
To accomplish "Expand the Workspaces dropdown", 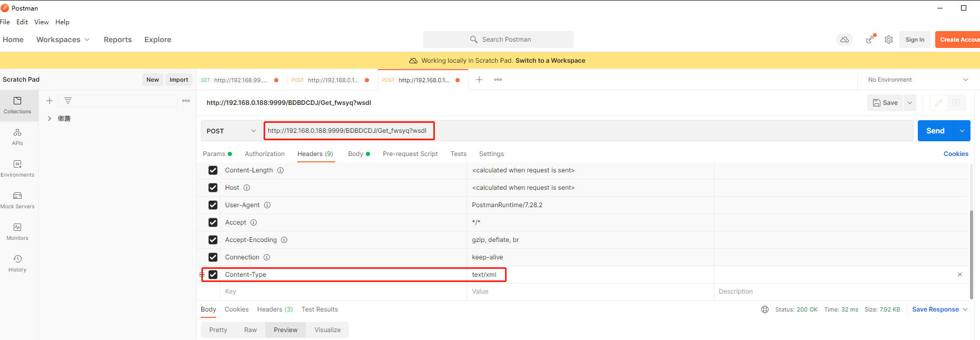I will pyautogui.click(x=63, y=40).
